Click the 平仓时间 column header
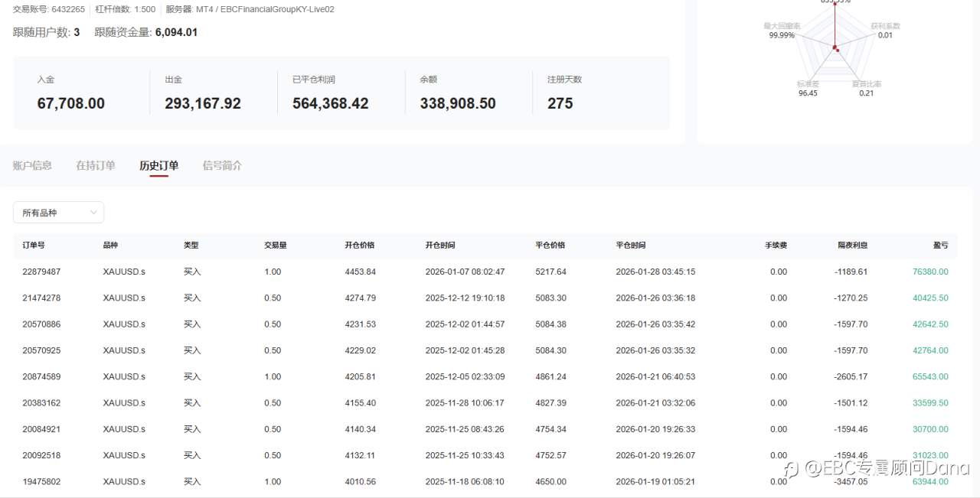This screenshot has height=498, width=980. (631, 246)
